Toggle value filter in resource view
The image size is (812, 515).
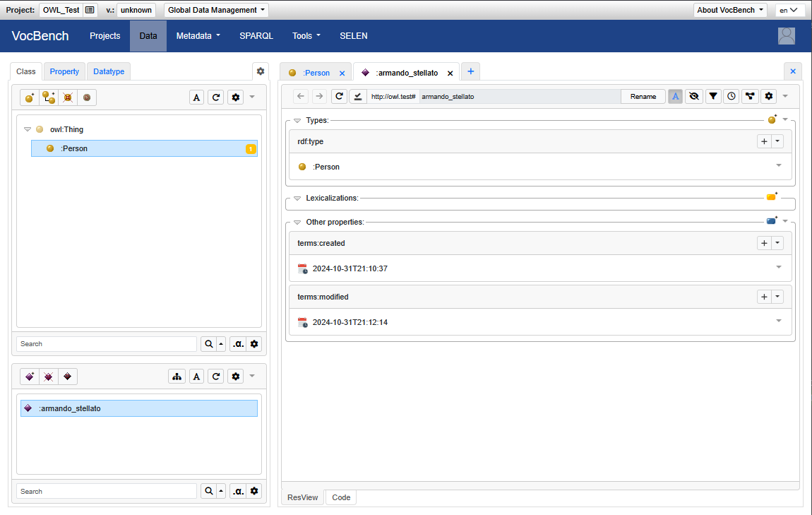(x=713, y=96)
